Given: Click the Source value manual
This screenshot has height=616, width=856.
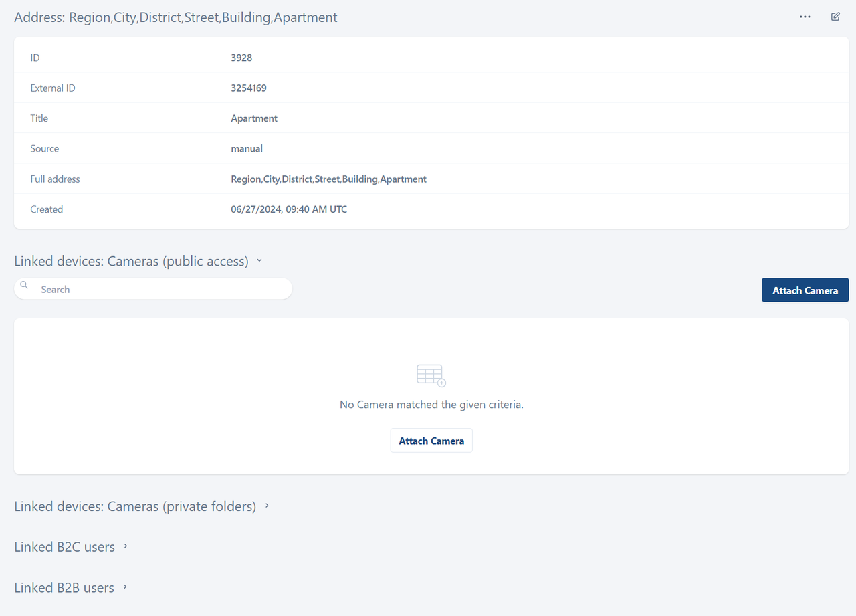Looking at the screenshot, I should (247, 148).
